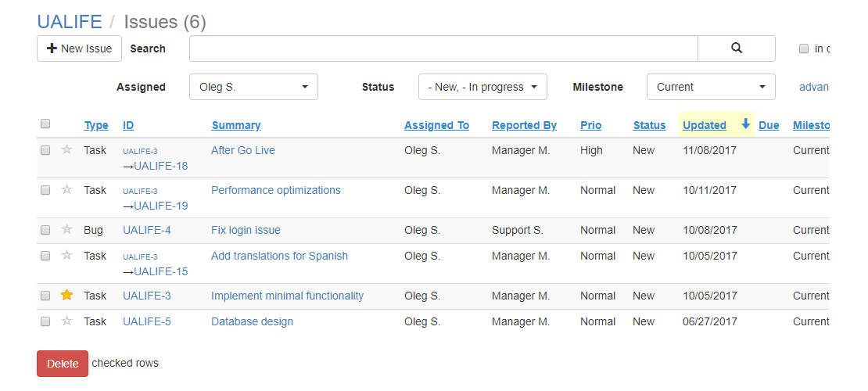The image size is (868, 391).
Task: Star the Add translations for Spanish issue
Action: [x=66, y=256]
